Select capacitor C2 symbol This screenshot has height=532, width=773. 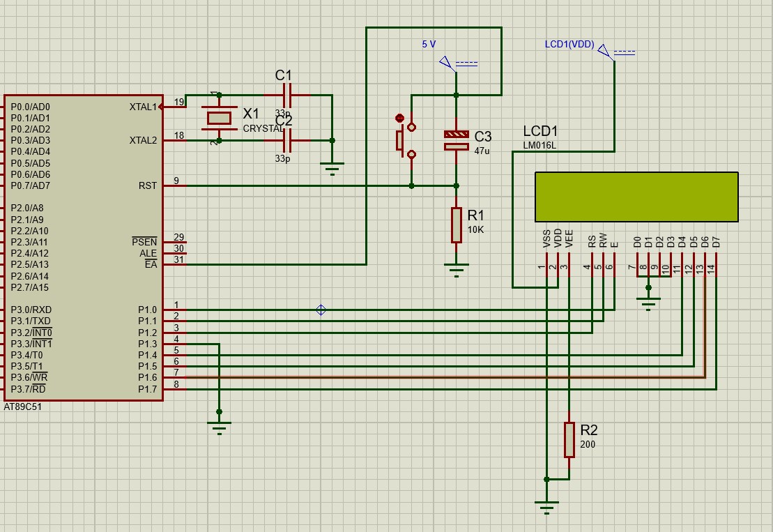pyautogui.click(x=287, y=141)
